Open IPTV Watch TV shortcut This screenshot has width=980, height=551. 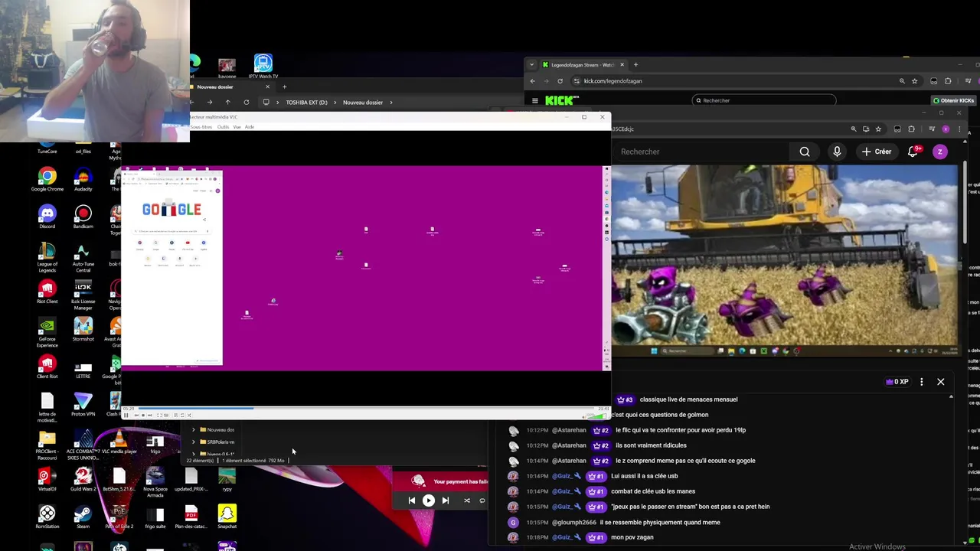coord(263,66)
